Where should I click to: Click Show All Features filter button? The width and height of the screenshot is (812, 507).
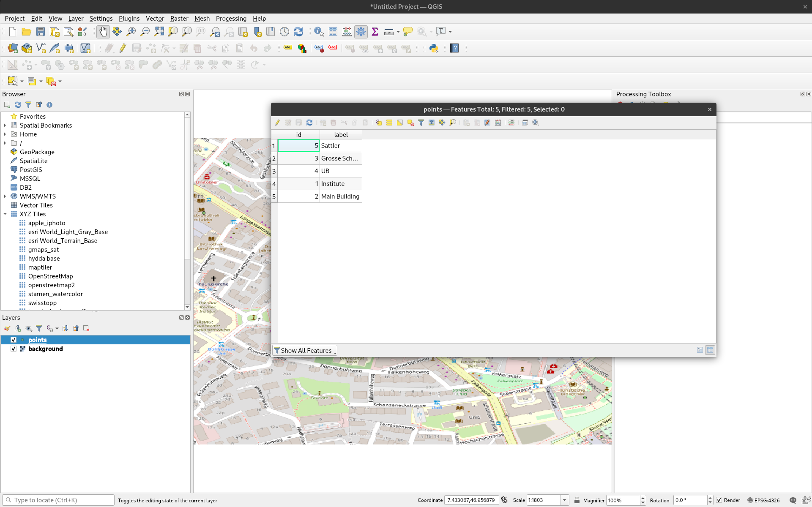304,350
